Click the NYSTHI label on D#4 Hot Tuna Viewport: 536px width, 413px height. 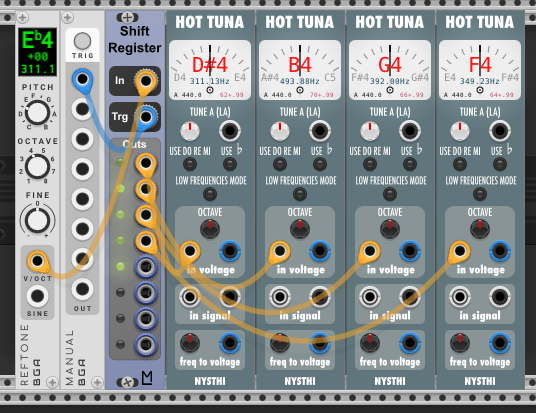point(210,381)
